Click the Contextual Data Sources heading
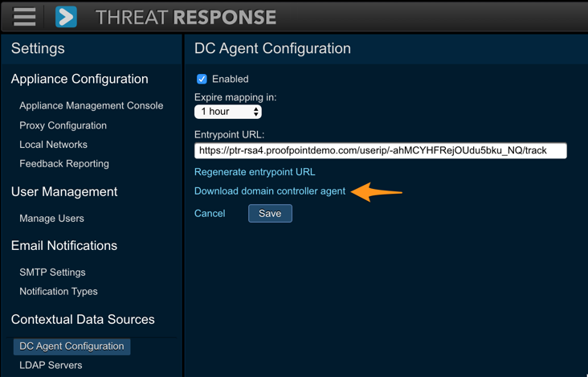 83,319
